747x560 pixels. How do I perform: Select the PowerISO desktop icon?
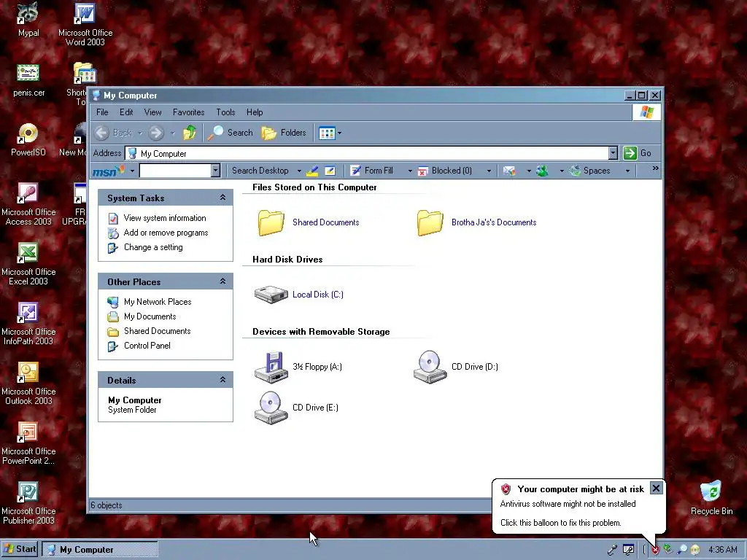[28, 139]
